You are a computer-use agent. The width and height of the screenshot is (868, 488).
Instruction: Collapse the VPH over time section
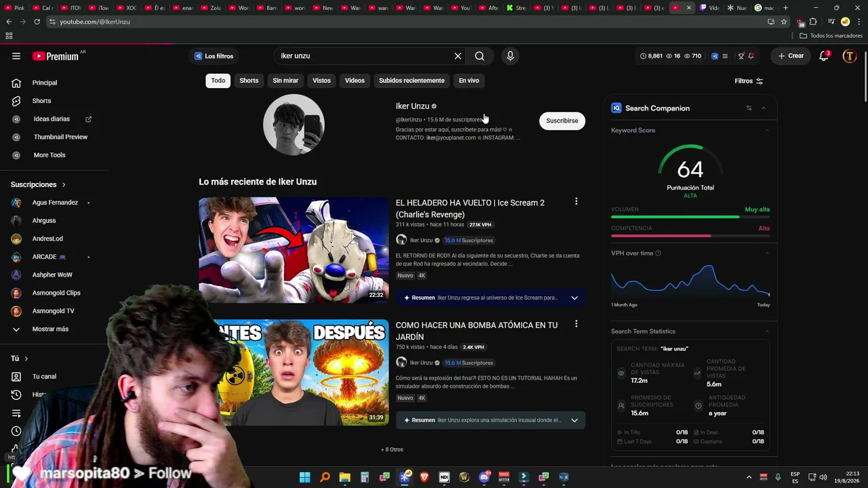point(767,253)
